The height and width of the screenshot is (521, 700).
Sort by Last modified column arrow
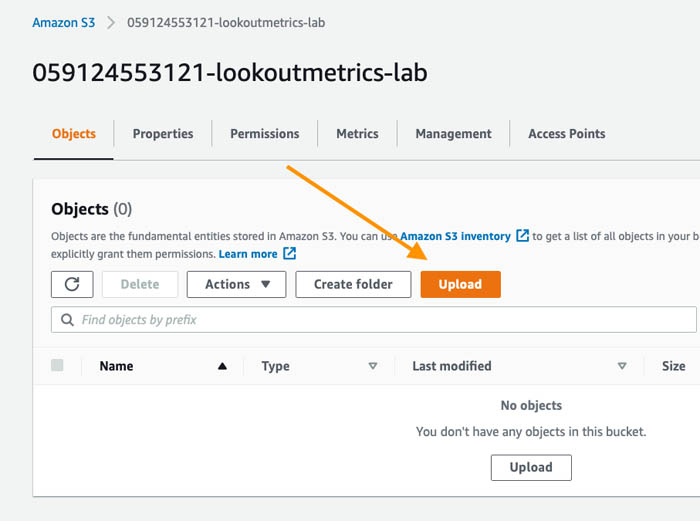click(x=622, y=366)
